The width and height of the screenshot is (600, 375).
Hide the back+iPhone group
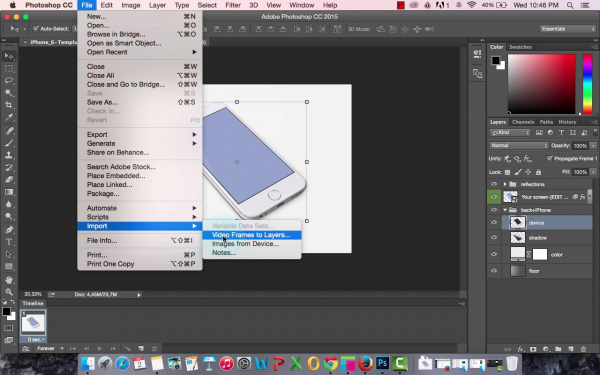494,210
